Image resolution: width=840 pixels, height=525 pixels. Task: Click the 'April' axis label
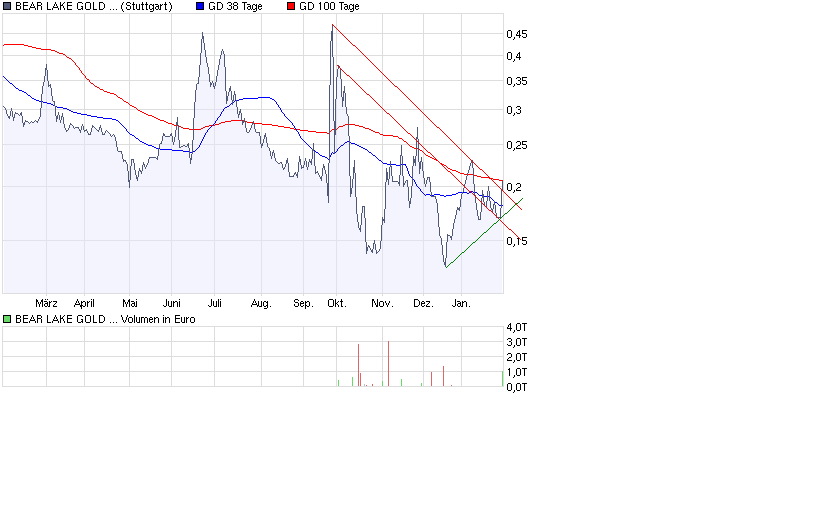coord(84,303)
